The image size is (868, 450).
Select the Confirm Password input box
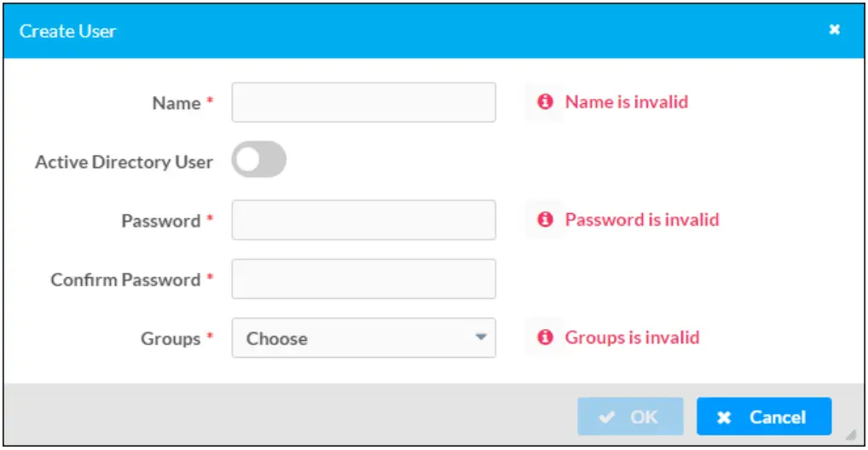tap(363, 279)
